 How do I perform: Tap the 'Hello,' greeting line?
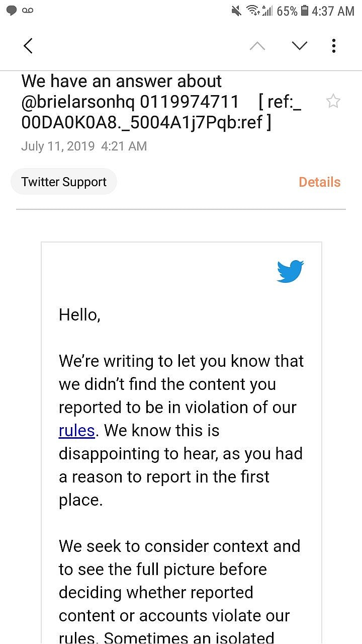[79, 315]
